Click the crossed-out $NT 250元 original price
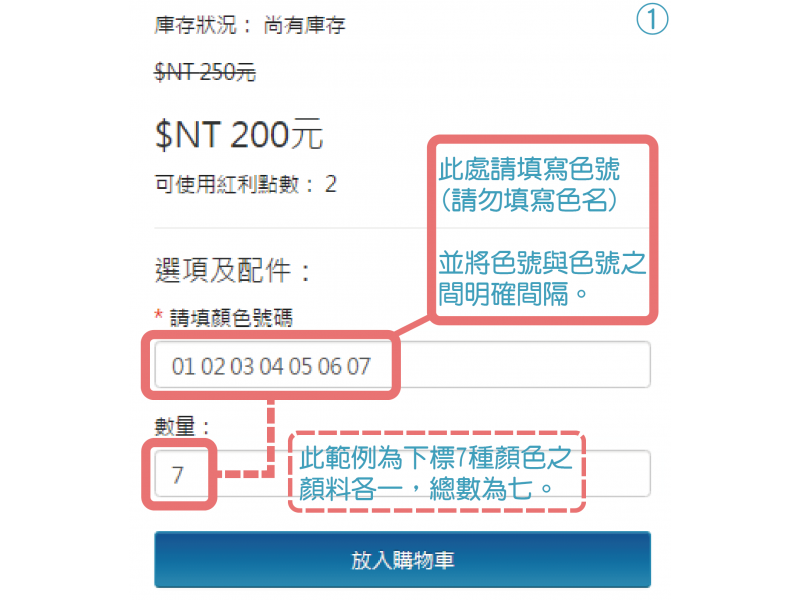This screenshot has width=800, height=600. 205,72
